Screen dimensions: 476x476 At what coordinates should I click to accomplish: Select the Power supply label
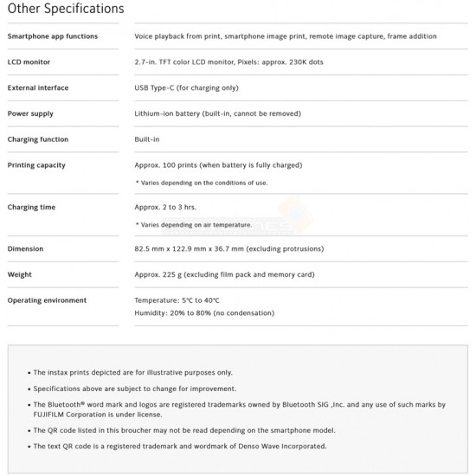(30, 114)
